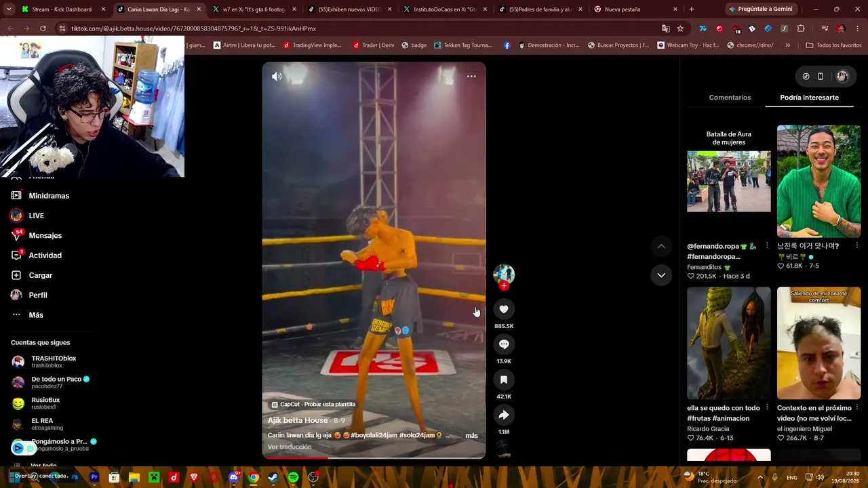
Task: Open the 'ella se quedo con todo' thumbnail
Action: tap(729, 343)
